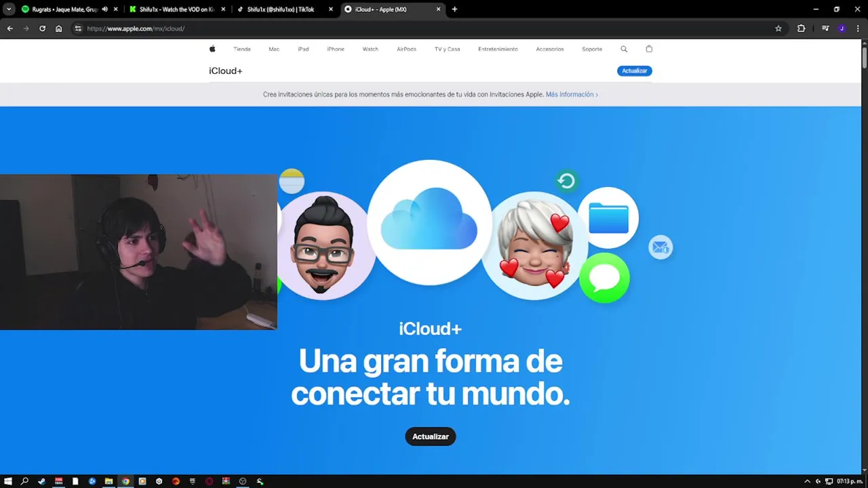Click the Apple logo in the navigation bar
The height and width of the screenshot is (488, 868).
tap(212, 49)
